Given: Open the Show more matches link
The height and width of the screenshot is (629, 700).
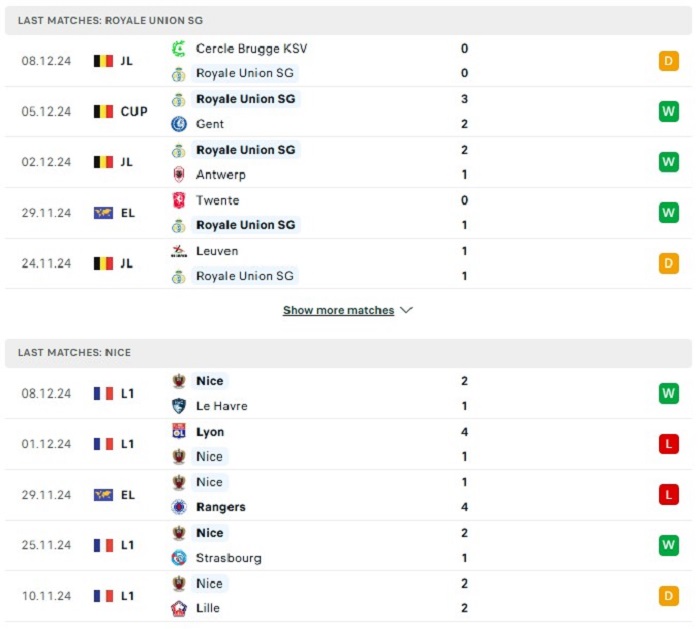Looking at the screenshot, I should (x=338, y=310).
